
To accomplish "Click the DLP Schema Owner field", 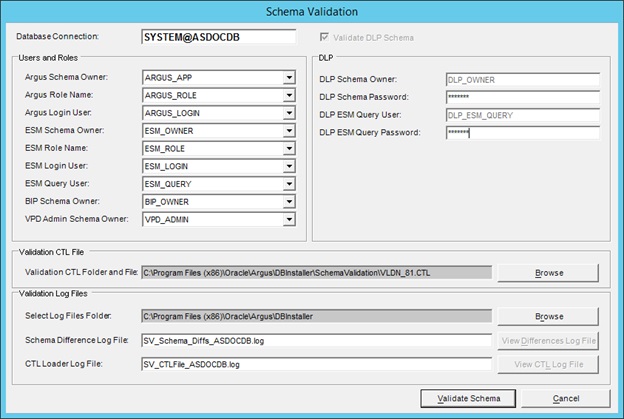I will point(523,80).
